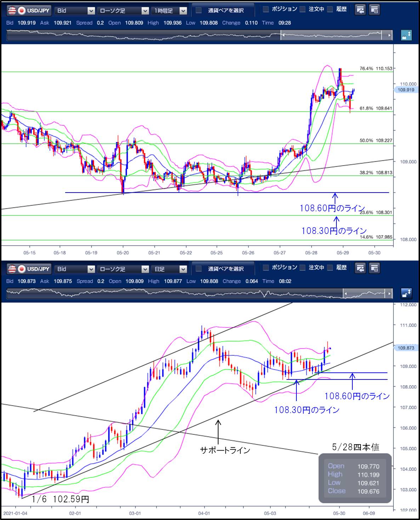Check the 注文中 checkbox in top chart

pyautogui.click(x=302, y=10)
